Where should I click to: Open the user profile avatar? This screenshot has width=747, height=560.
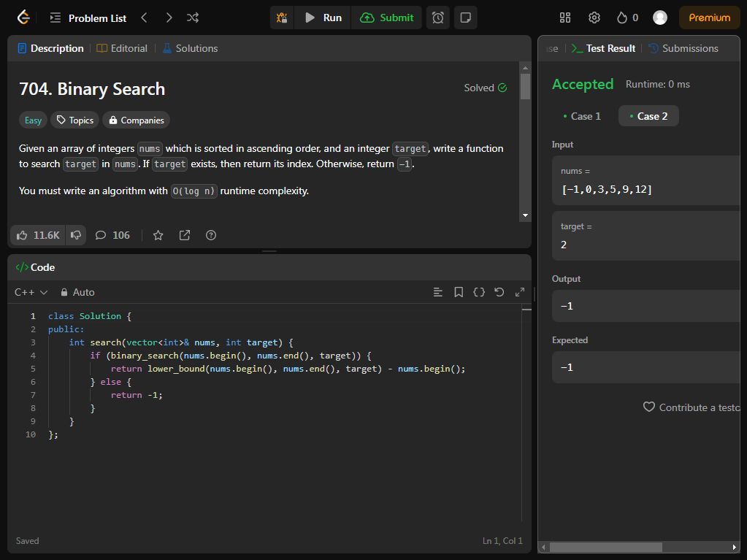tap(660, 18)
